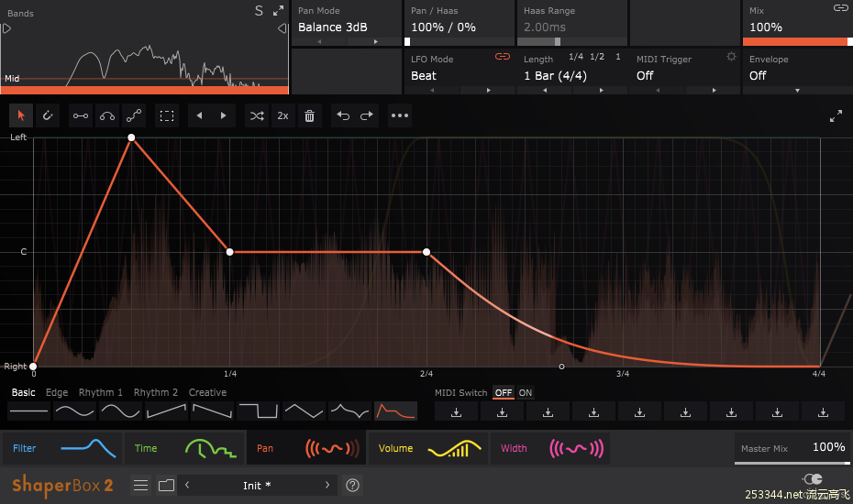This screenshot has width=853, height=504.
Task: Adjust the Mix slider bar
Action: coord(797,42)
